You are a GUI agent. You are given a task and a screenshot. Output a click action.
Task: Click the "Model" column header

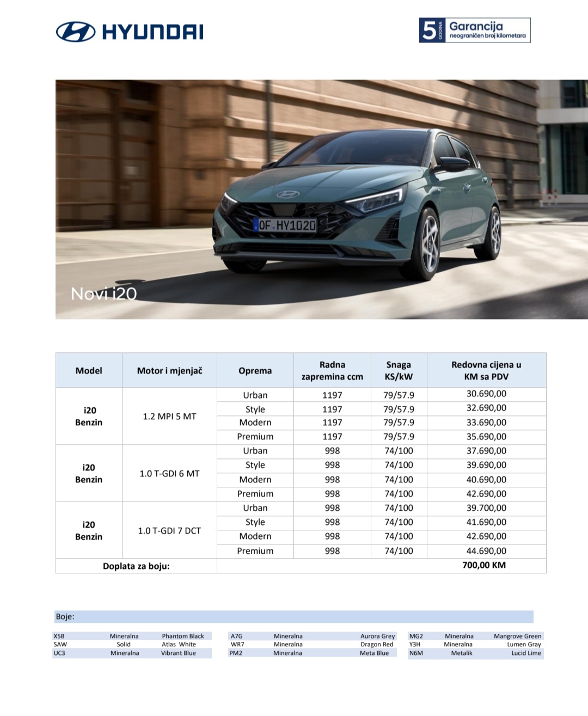89,370
